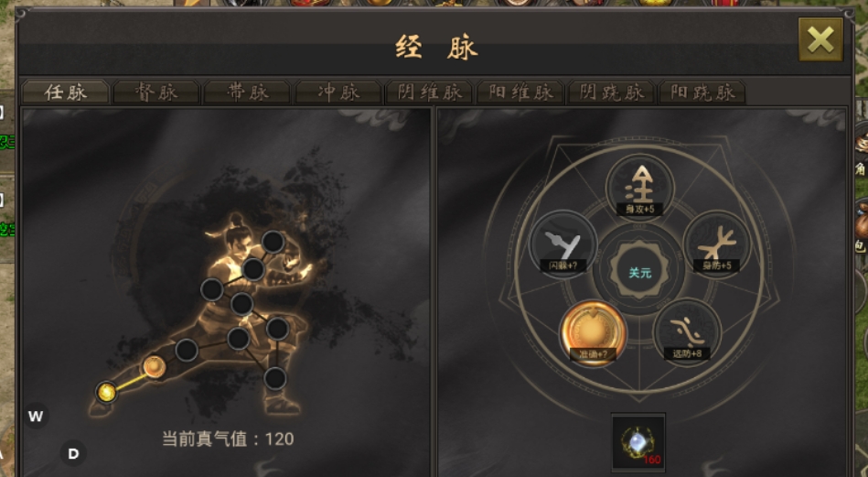Tap the D key overlay button
The image size is (868, 477).
(73, 454)
